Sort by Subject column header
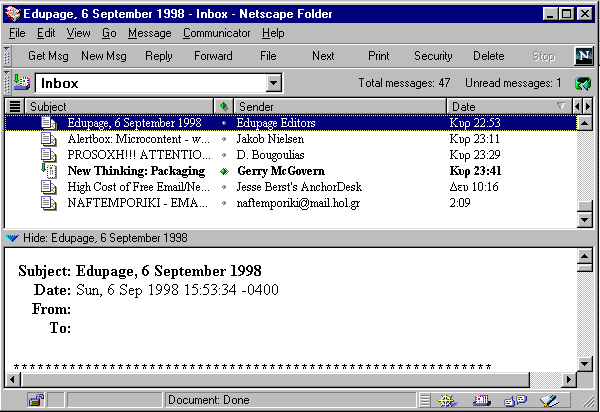Viewport: 600px width, 412px height. coord(119,106)
